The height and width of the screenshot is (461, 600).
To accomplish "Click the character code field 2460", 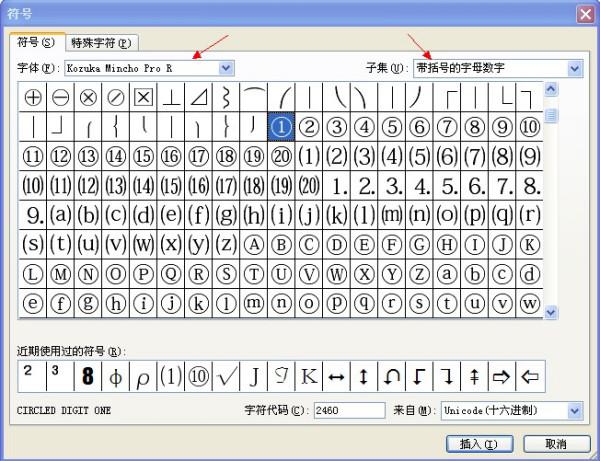I will pos(349,411).
